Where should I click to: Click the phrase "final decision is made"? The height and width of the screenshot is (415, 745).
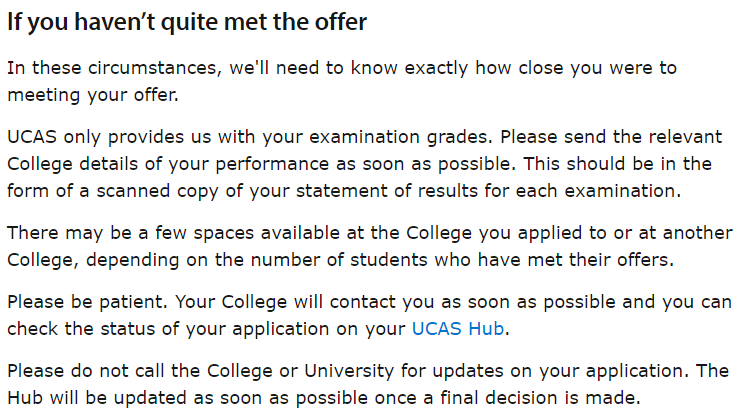click(540, 397)
